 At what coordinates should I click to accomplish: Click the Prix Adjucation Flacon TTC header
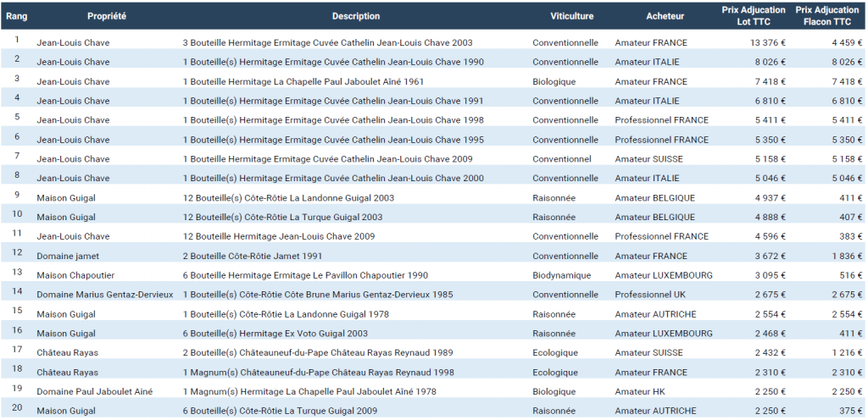[x=827, y=16]
